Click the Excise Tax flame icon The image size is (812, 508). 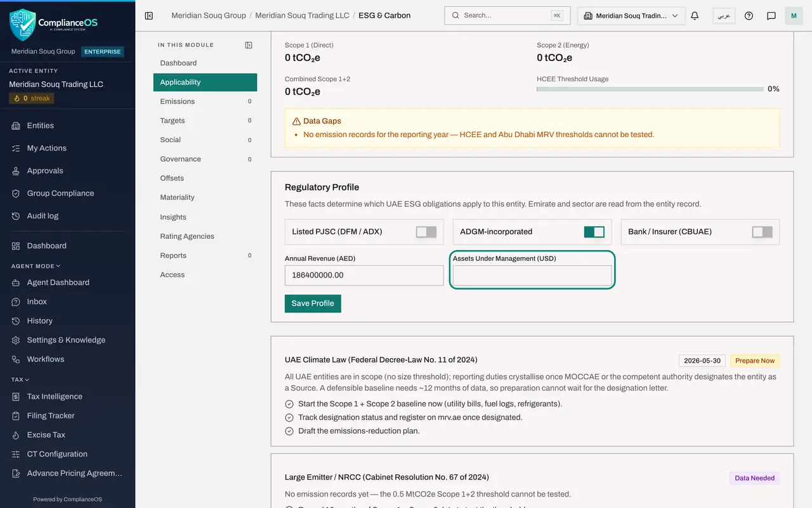(16, 435)
